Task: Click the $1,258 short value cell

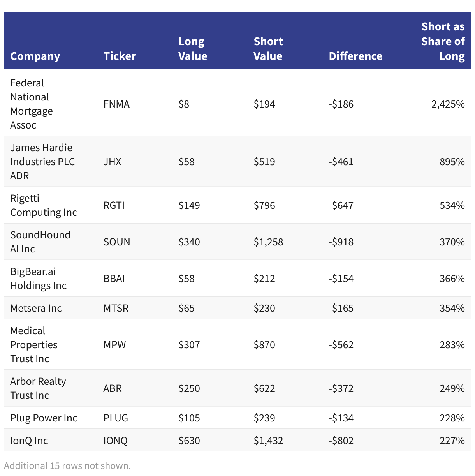Action: coord(268,242)
